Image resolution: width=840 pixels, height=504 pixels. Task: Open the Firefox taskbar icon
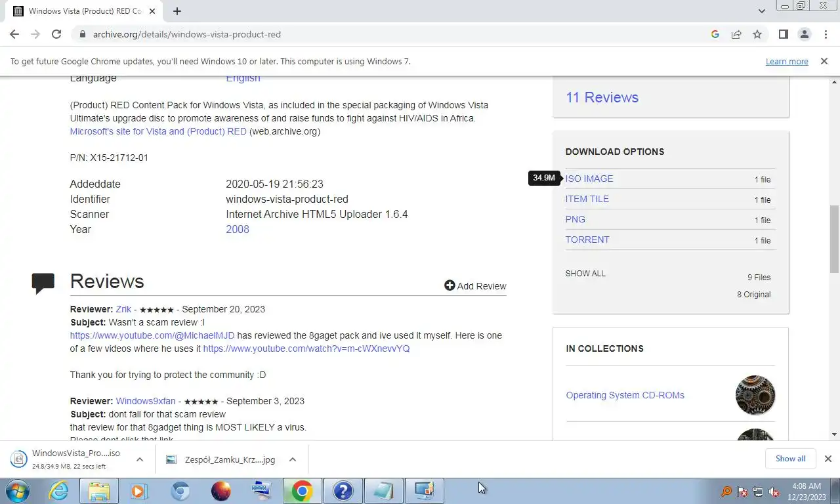point(221,491)
